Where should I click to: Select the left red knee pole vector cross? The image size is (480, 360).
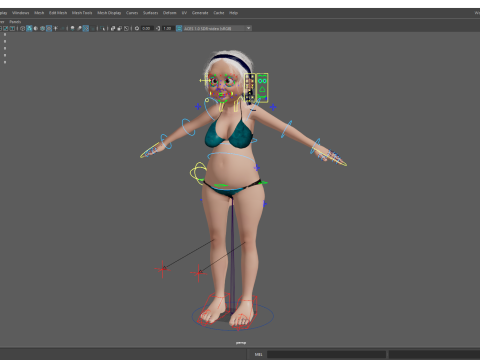(163, 269)
